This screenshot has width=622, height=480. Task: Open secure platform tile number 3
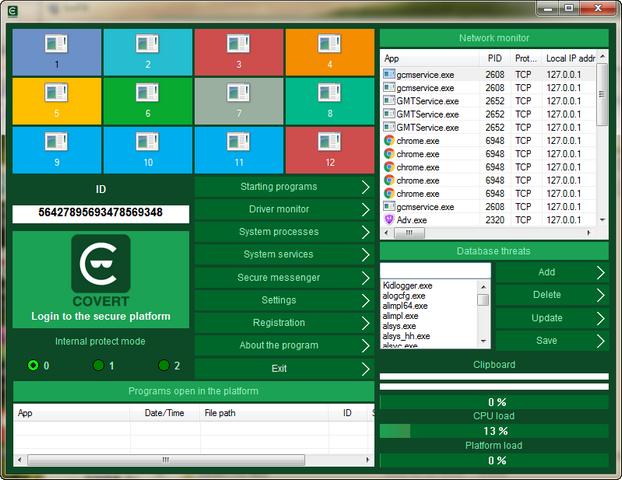click(x=239, y=52)
